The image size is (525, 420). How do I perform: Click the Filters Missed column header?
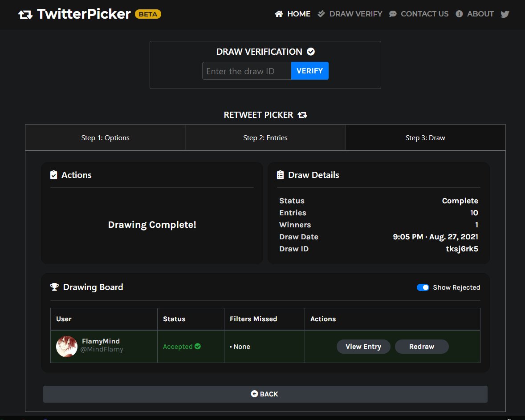(253, 319)
